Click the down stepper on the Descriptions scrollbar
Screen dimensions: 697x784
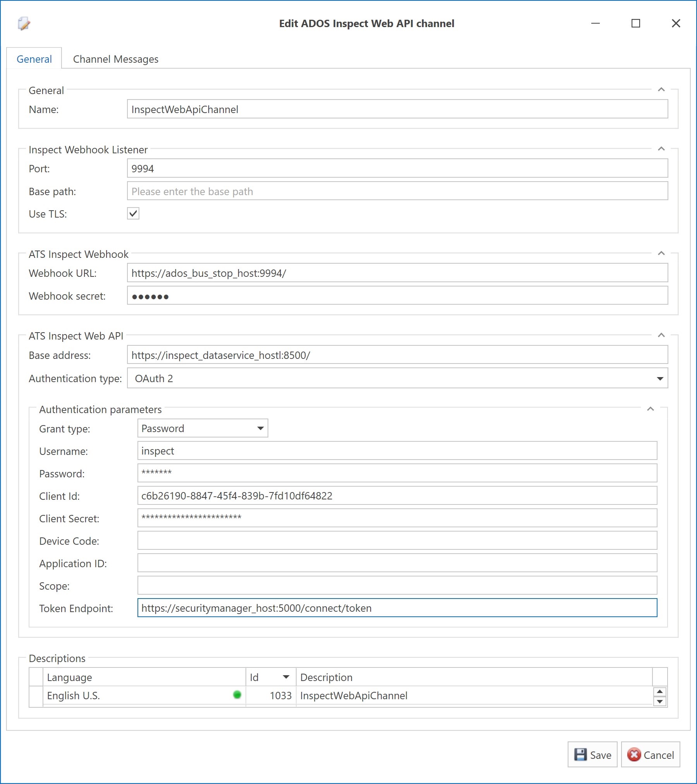point(659,702)
